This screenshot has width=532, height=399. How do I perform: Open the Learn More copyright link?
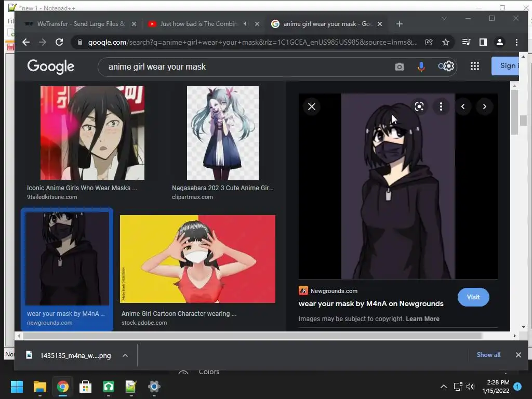pos(422,318)
